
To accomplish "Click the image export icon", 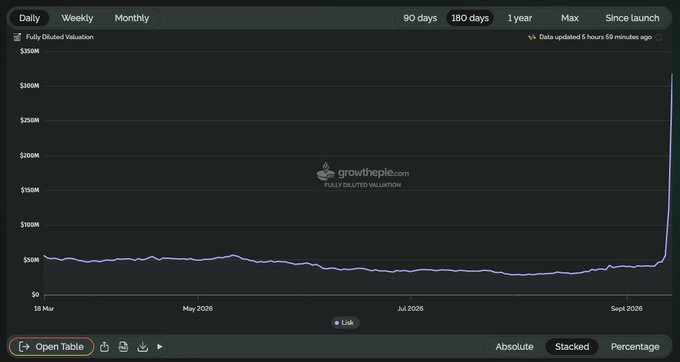I will (124, 347).
